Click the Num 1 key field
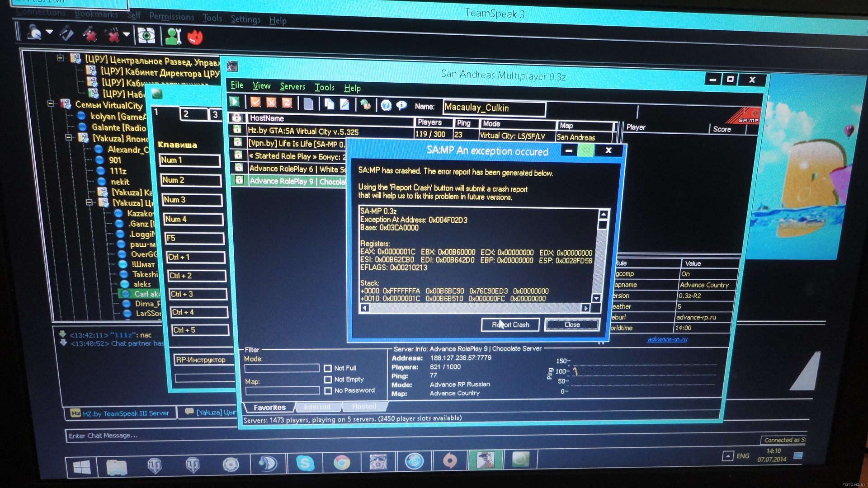868x488 pixels. pos(190,160)
